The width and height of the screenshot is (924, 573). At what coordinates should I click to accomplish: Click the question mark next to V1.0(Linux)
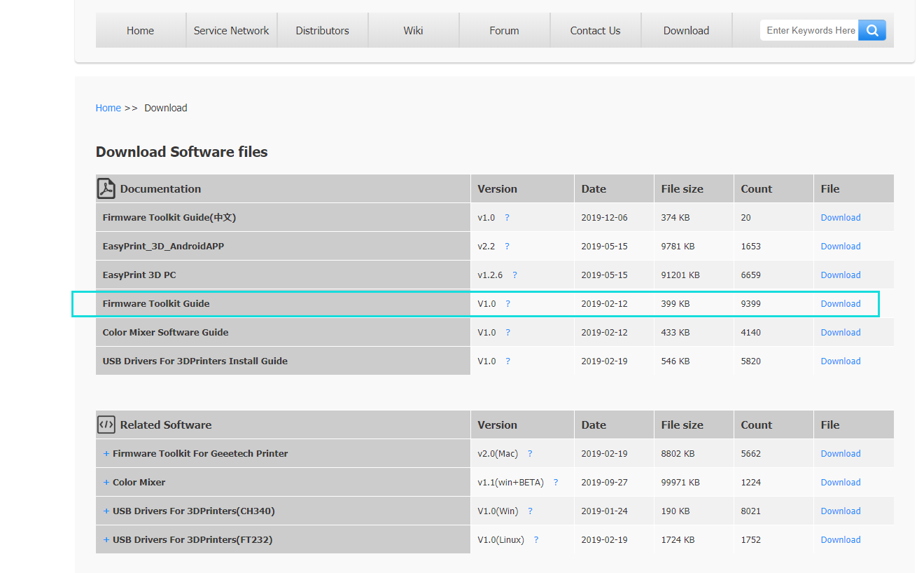[x=536, y=540]
